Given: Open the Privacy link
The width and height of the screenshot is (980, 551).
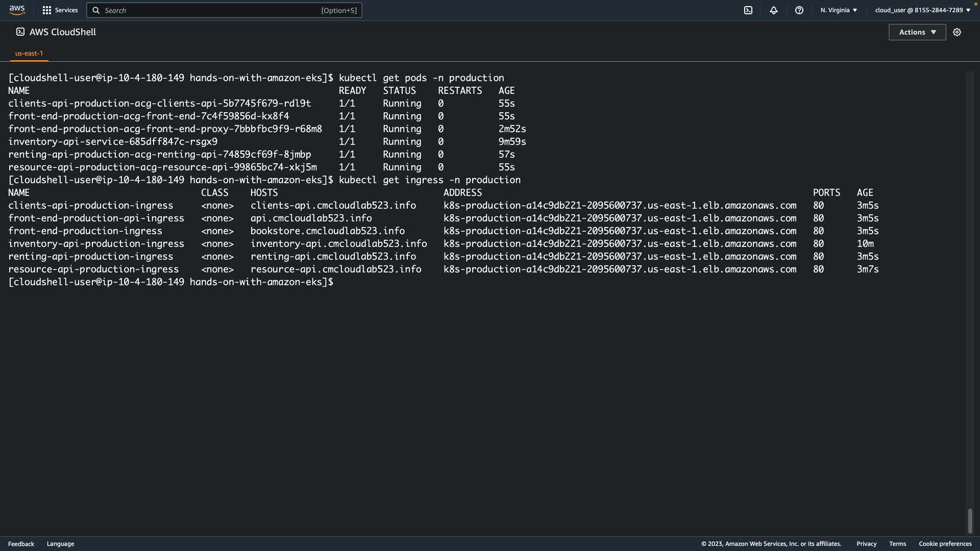Looking at the screenshot, I should pos(866,544).
